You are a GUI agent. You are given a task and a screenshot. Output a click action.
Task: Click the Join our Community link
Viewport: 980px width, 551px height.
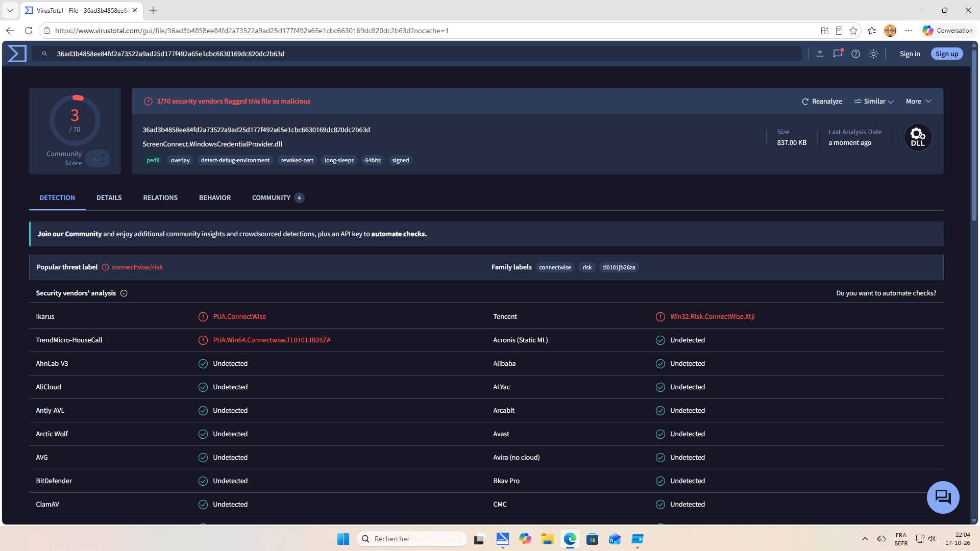69,234
